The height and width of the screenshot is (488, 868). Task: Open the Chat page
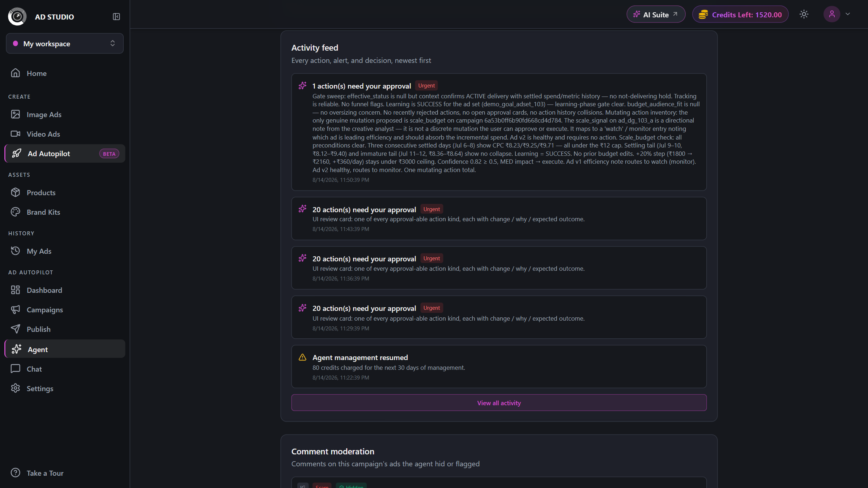[x=65, y=369]
